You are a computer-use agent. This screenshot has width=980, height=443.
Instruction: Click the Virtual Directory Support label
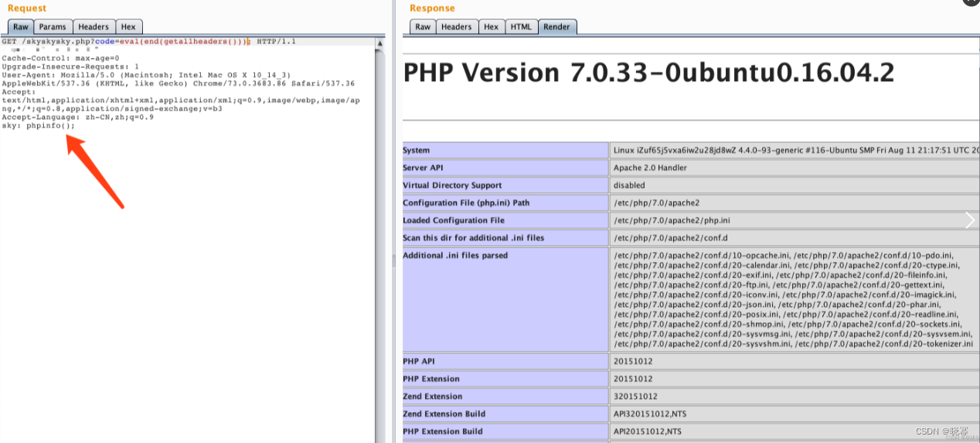[452, 186]
